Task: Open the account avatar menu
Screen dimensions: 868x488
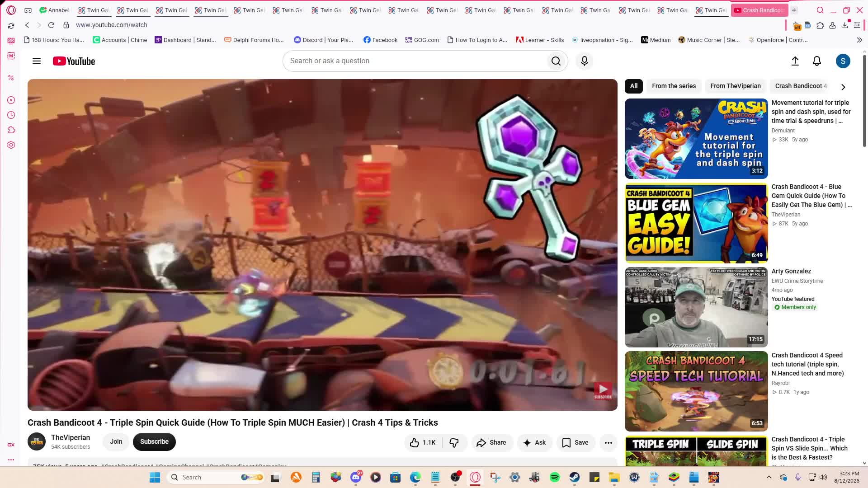Action: coord(843,61)
